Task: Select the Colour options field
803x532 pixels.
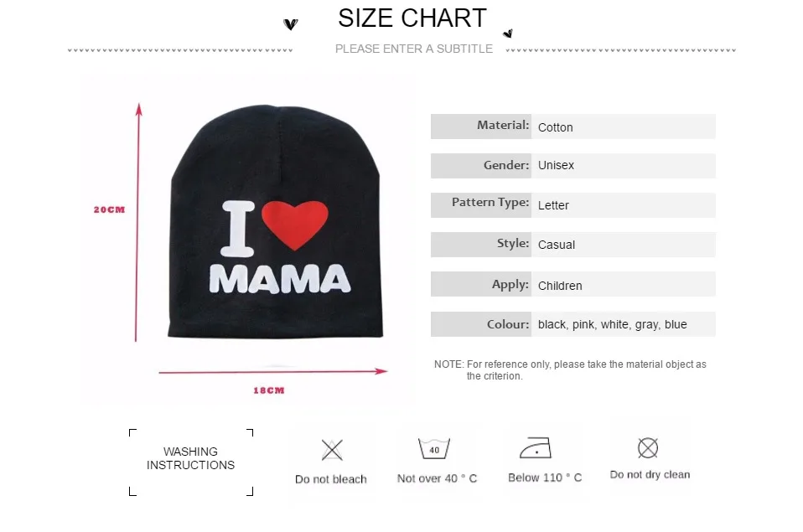Action: point(624,324)
